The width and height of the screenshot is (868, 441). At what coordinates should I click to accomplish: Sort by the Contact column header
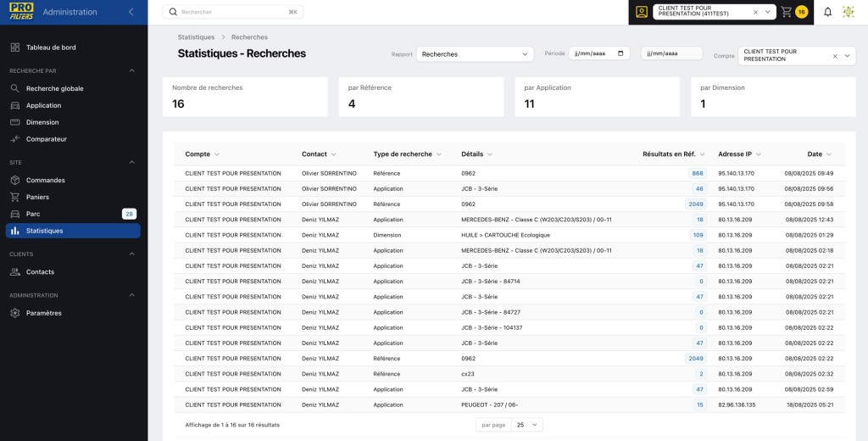coord(319,154)
